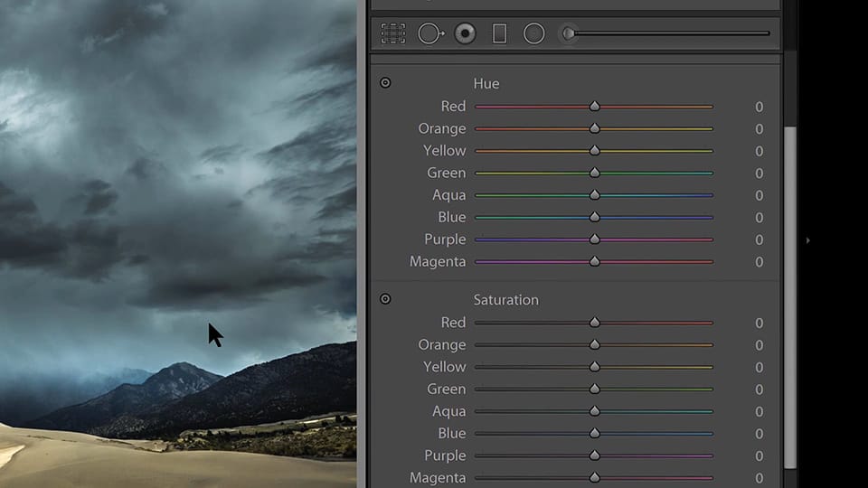The height and width of the screenshot is (488, 868).
Task: Click the Saturation Aqua slider handle
Action: (x=595, y=410)
